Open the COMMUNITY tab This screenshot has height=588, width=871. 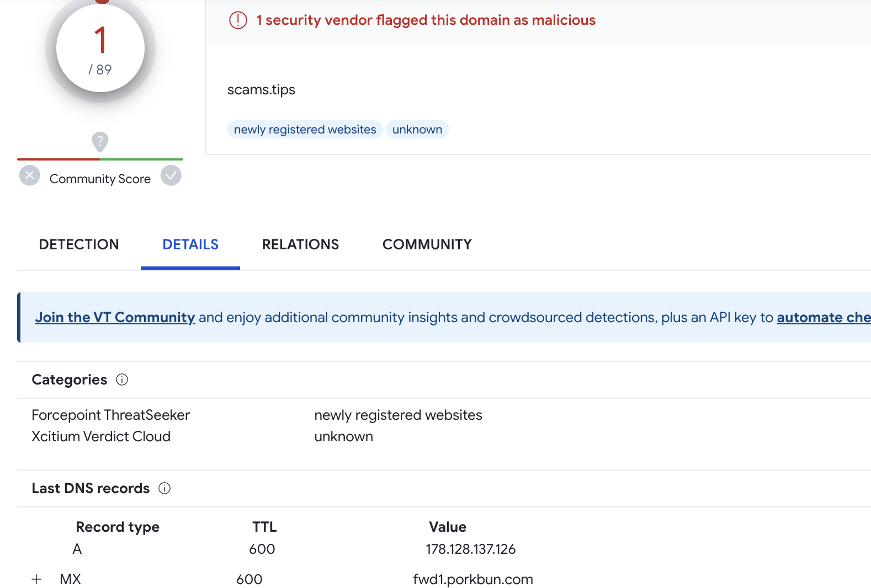click(427, 244)
